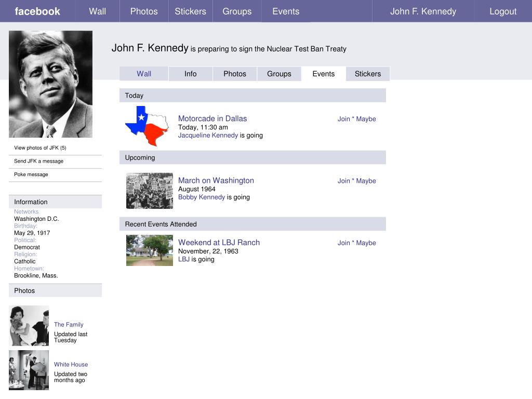Open Jacqueline Kennedy's profile link
This screenshot has width=532, height=399.
pyautogui.click(x=208, y=135)
